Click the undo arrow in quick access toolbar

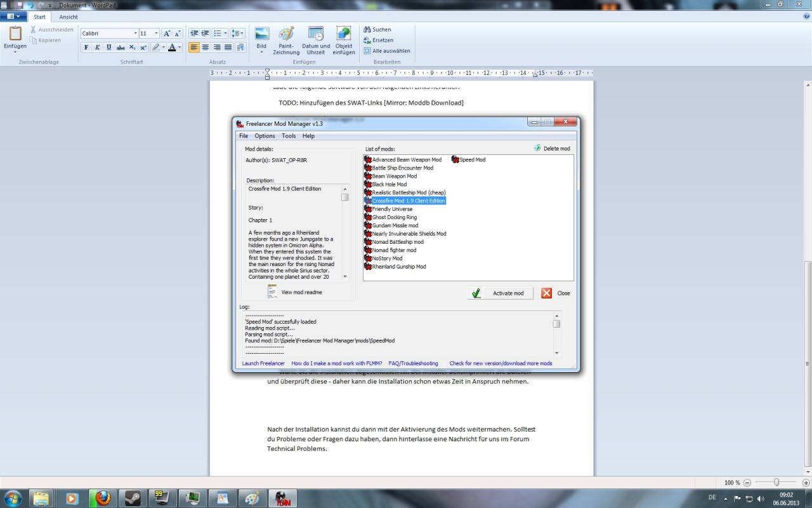coord(30,5)
